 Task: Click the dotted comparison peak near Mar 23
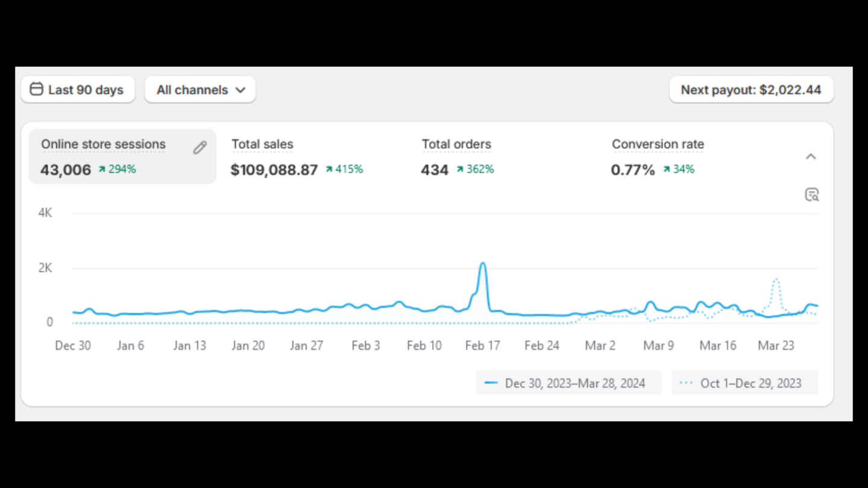[776, 279]
